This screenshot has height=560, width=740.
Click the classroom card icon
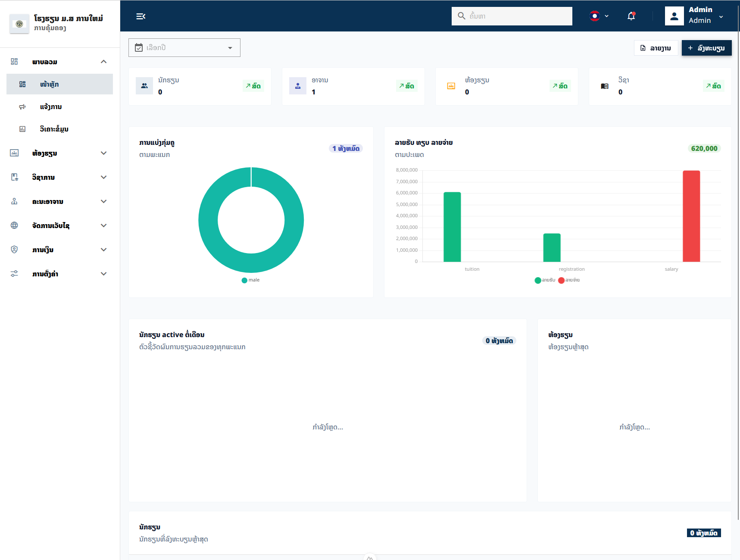click(x=451, y=86)
